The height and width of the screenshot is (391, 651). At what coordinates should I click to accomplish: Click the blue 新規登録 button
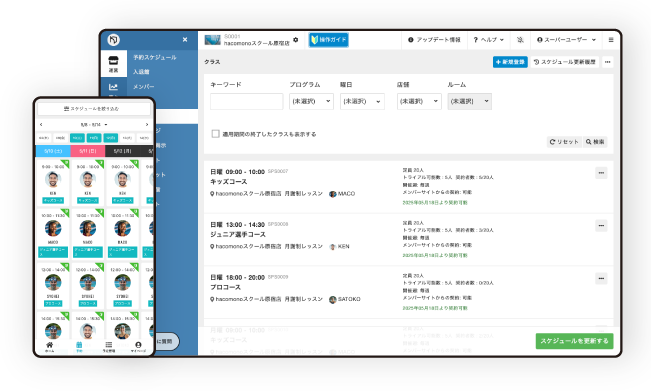[x=510, y=62]
